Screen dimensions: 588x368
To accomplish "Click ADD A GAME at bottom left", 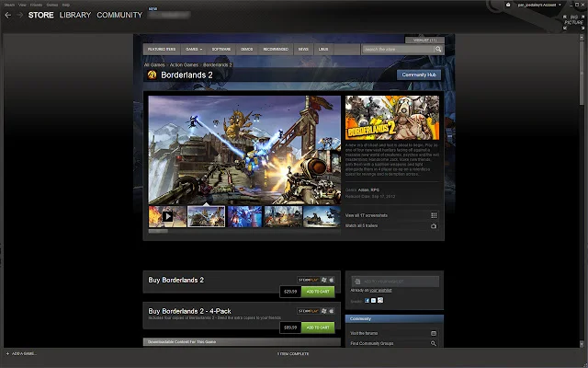I will coord(21,353).
